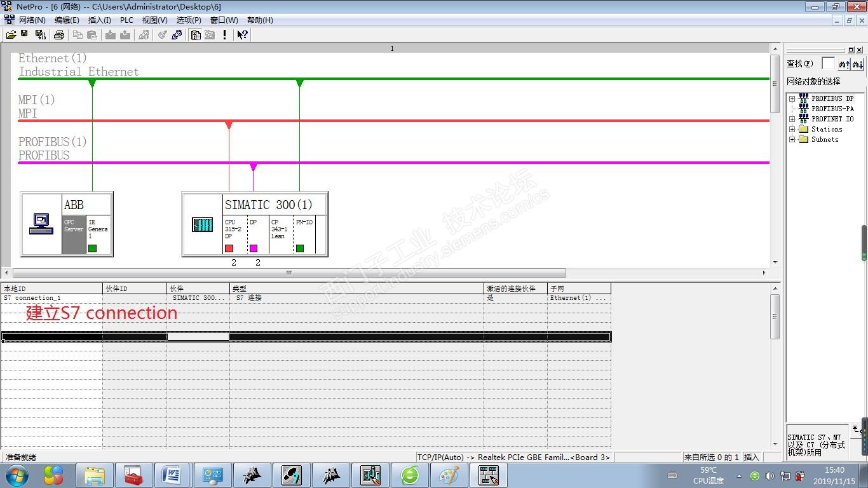Select the CP 343-1 Lean module

(x=281, y=234)
